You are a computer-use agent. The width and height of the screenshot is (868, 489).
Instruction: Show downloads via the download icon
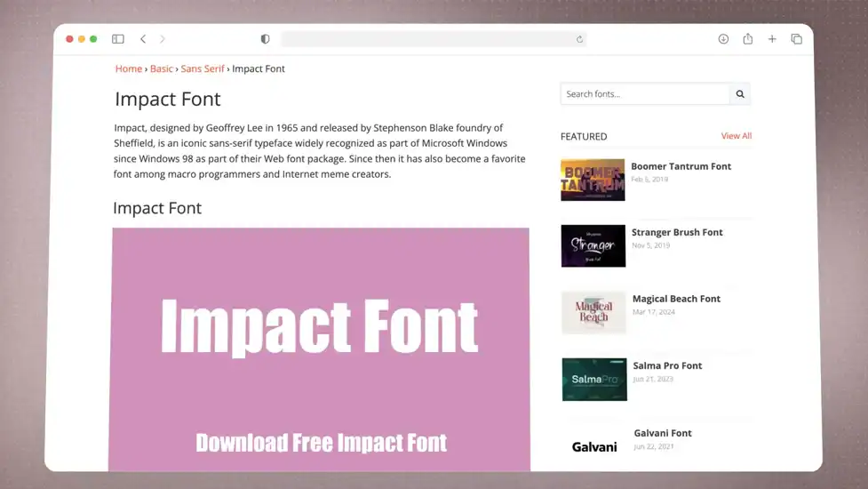tap(723, 39)
